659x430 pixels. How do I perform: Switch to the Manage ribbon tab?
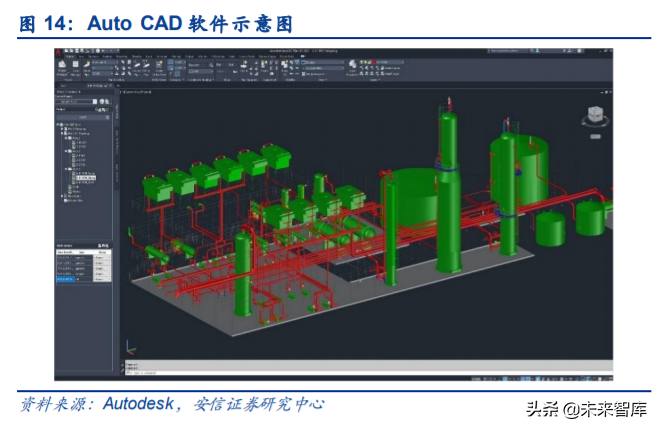[176, 56]
